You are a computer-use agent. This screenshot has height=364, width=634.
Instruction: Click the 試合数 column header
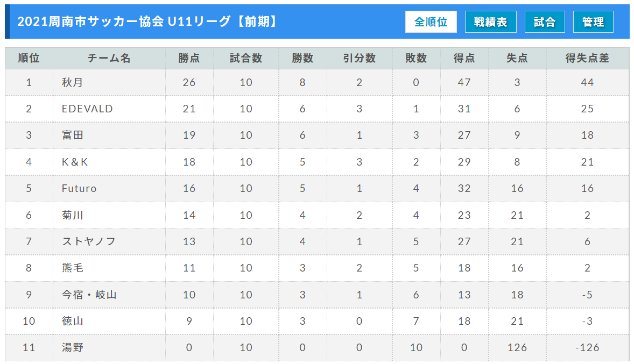pos(246,58)
